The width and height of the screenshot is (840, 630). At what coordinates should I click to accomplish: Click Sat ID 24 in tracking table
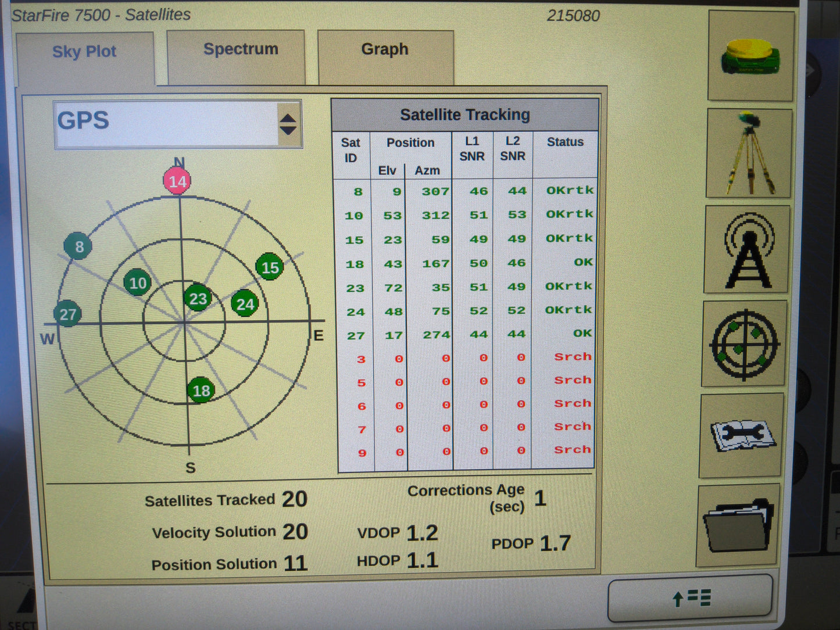click(356, 312)
